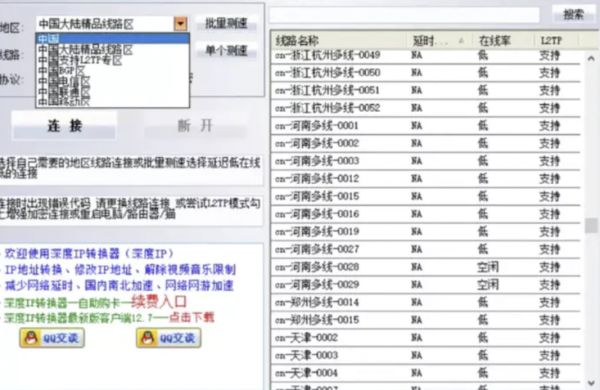The height and width of the screenshot is (390, 600).
Task: Select 中国 in the region dropdown list
Action: 112,38
